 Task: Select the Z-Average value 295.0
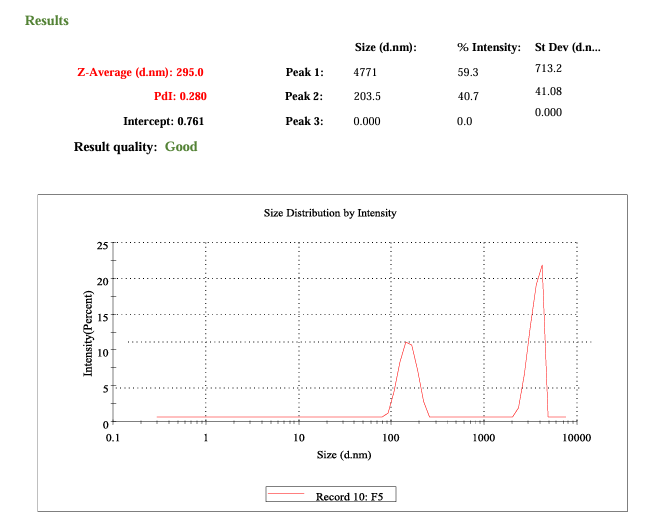pyautogui.click(x=190, y=73)
